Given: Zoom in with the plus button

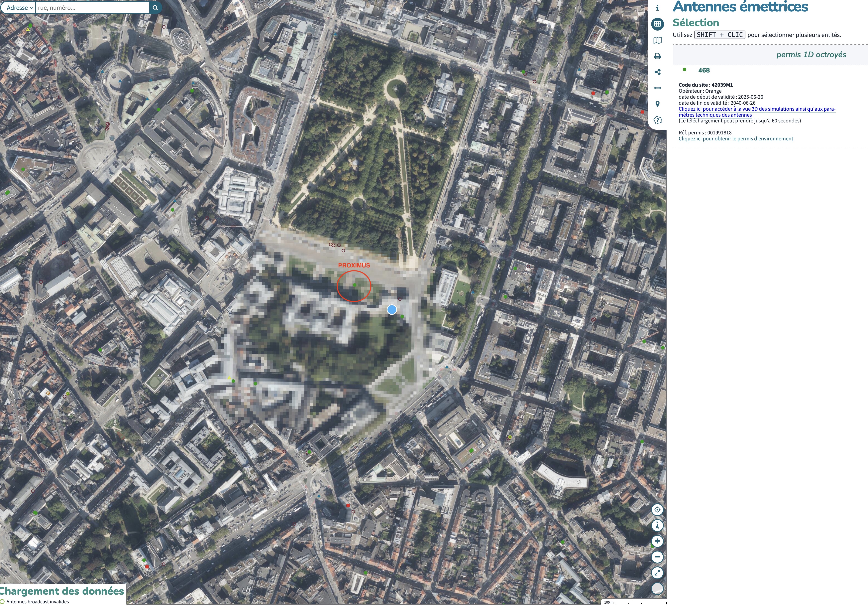Looking at the screenshot, I should [657, 541].
